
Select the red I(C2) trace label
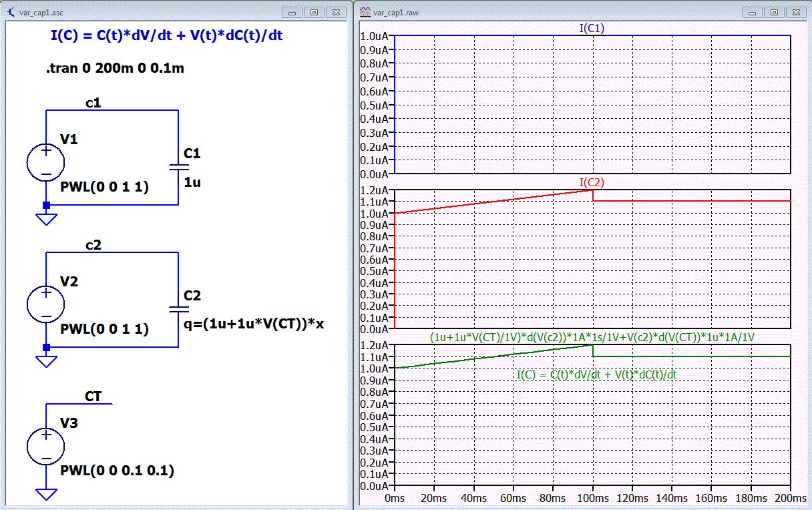[x=592, y=182]
